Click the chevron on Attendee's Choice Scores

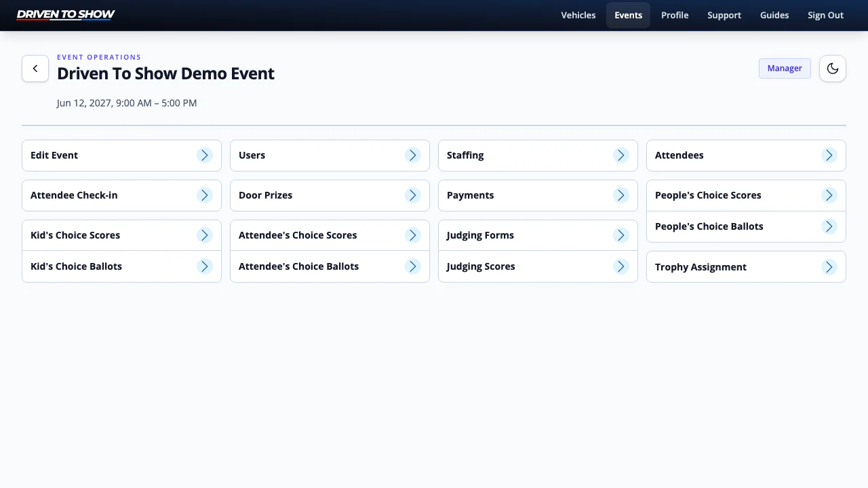click(x=413, y=235)
